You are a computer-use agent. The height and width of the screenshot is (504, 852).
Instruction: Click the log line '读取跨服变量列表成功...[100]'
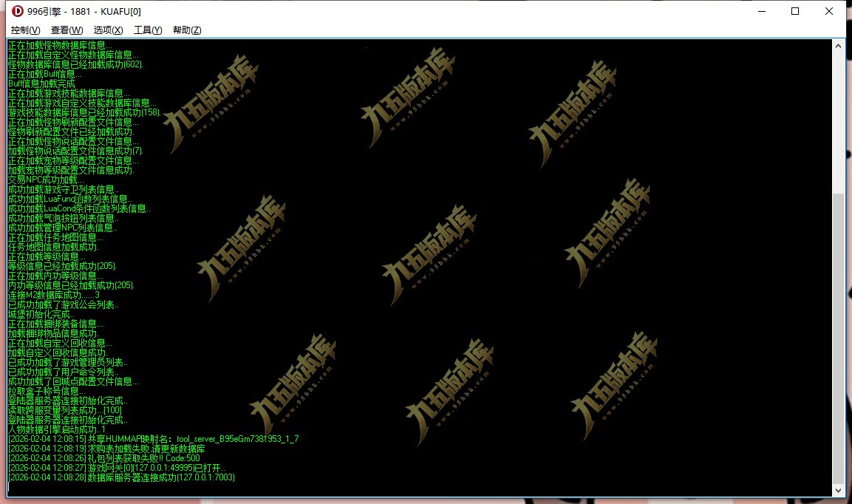(65, 410)
